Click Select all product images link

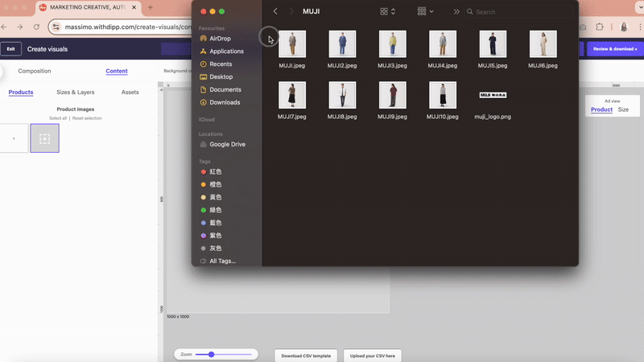click(x=58, y=118)
